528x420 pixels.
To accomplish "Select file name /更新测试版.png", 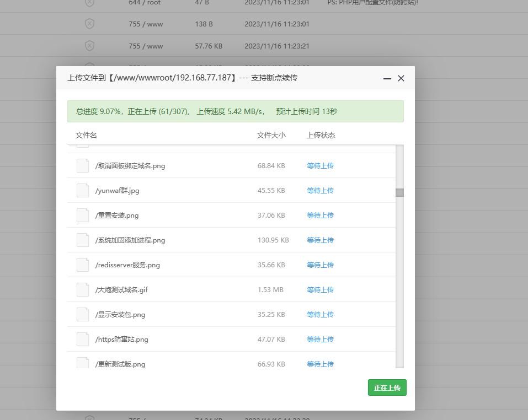I will pyautogui.click(x=120, y=364).
